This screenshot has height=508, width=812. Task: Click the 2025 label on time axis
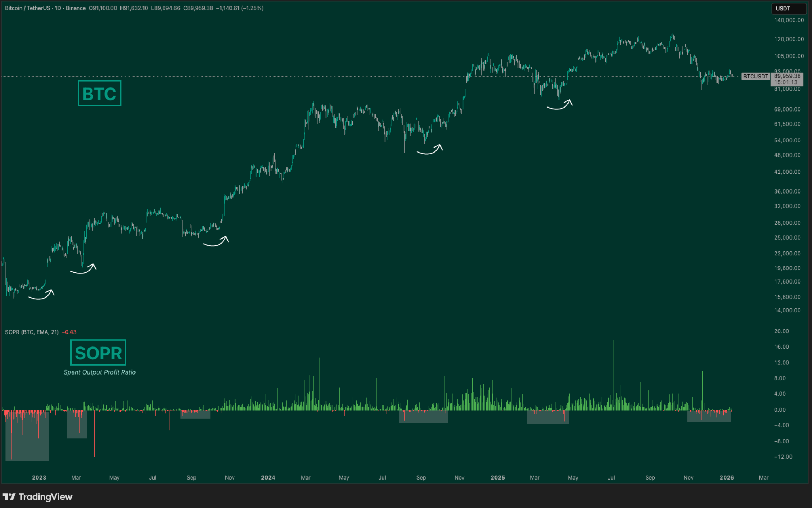tap(498, 477)
